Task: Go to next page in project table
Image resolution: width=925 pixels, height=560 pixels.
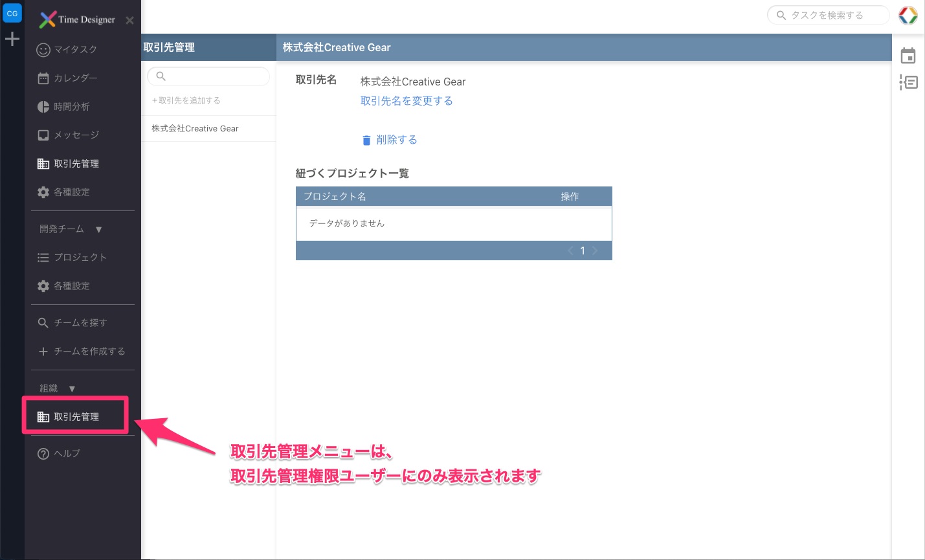Action: (595, 251)
